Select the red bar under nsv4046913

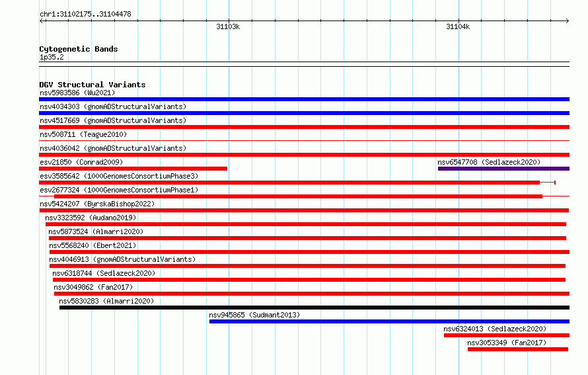(307, 266)
